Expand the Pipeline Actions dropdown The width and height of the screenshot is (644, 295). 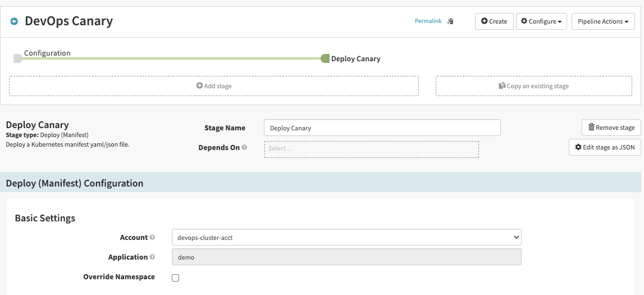point(603,21)
